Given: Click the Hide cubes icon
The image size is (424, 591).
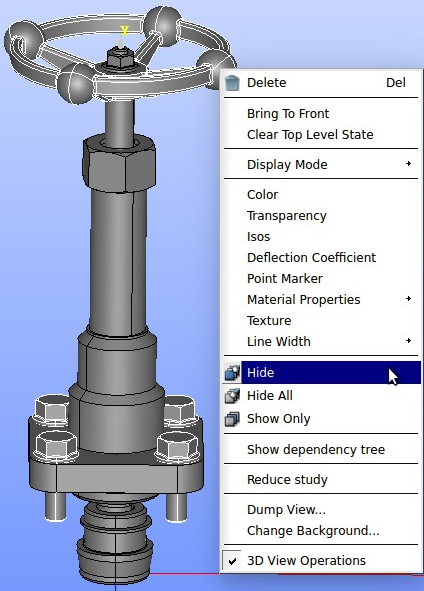Looking at the screenshot, I should tap(232, 372).
